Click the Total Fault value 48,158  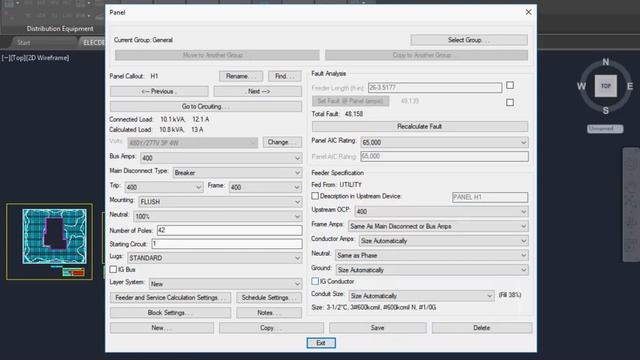[354, 114]
